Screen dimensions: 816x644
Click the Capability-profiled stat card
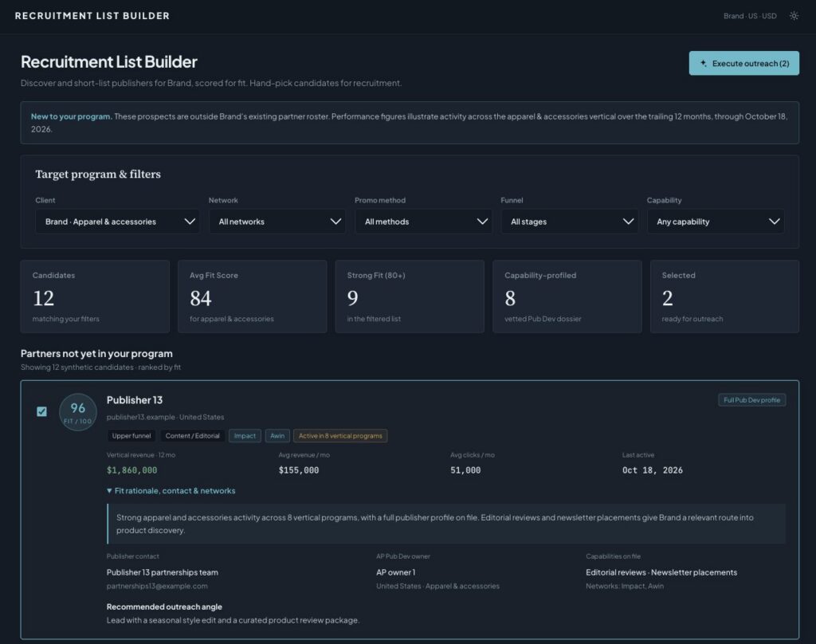(x=567, y=296)
